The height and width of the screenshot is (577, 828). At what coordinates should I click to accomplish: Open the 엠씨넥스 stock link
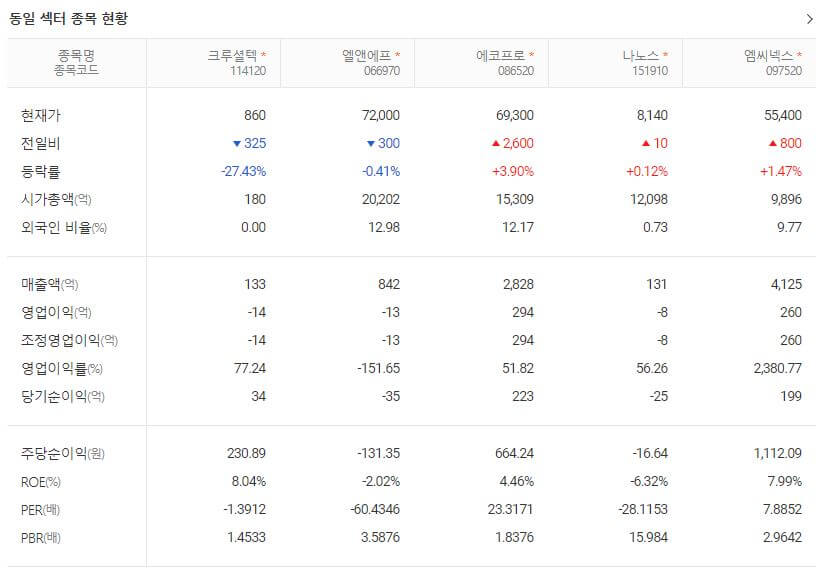(x=769, y=55)
